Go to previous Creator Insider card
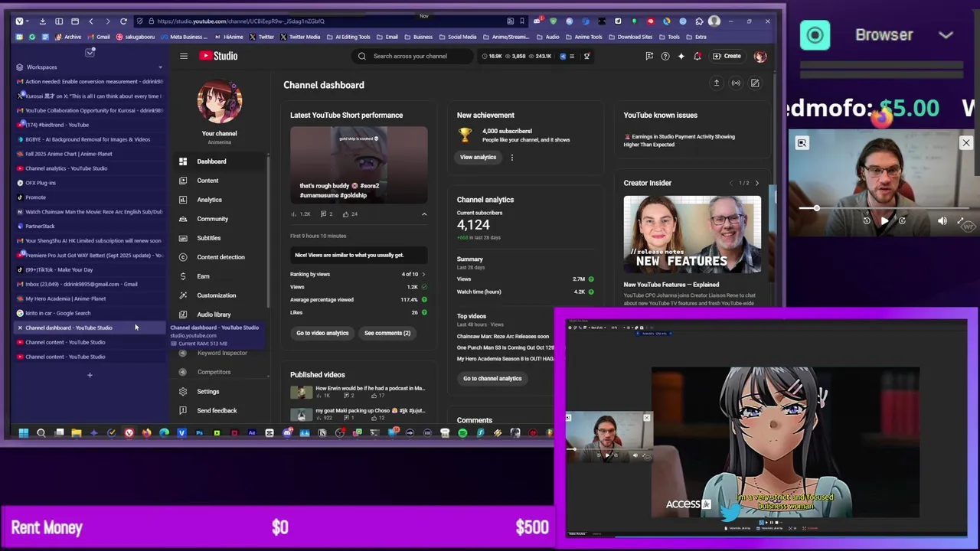This screenshot has width=980, height=551. pyautogui.click(x=731, y=183)
